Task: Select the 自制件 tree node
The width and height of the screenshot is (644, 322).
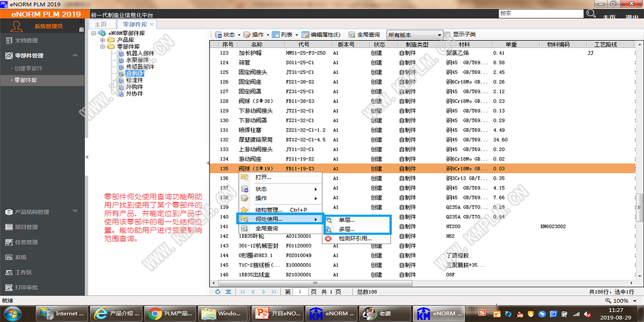Action: coord(134,74)
